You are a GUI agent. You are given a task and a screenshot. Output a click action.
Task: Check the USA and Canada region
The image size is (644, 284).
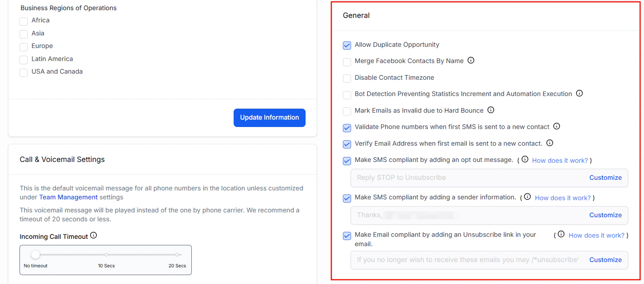(x=23, y=72)
